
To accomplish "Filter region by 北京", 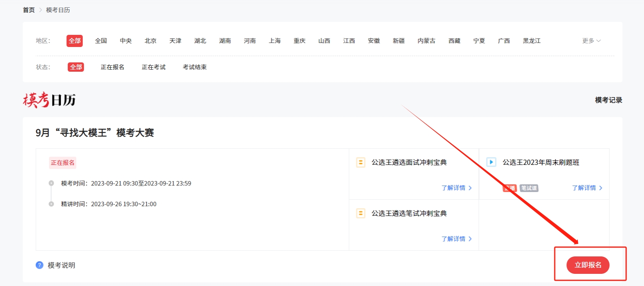I will pyautogui.click(x=151, y=41).
